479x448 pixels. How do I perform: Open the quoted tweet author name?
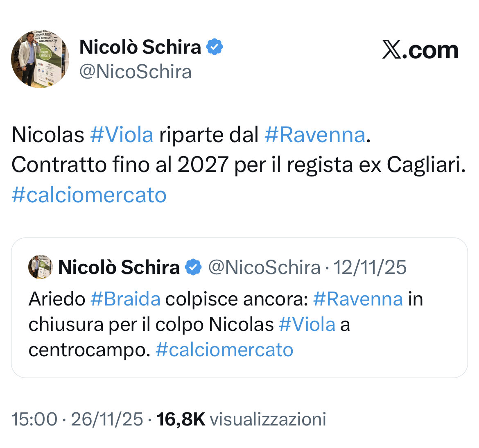click(x=119, y=267)
